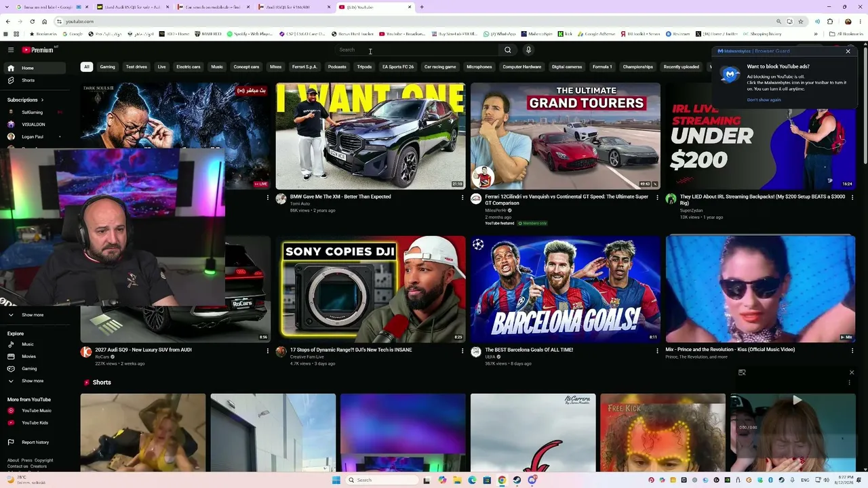
Task: Click Don't show again in Malwarebytes popup
Action: pos(764,100)
